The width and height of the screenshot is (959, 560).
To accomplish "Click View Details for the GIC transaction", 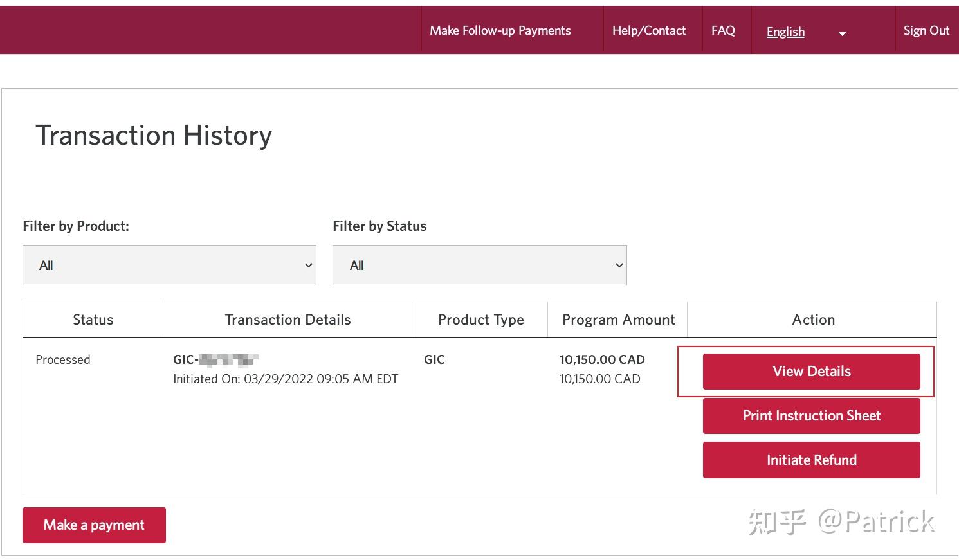I will click(x=811, y=372).
